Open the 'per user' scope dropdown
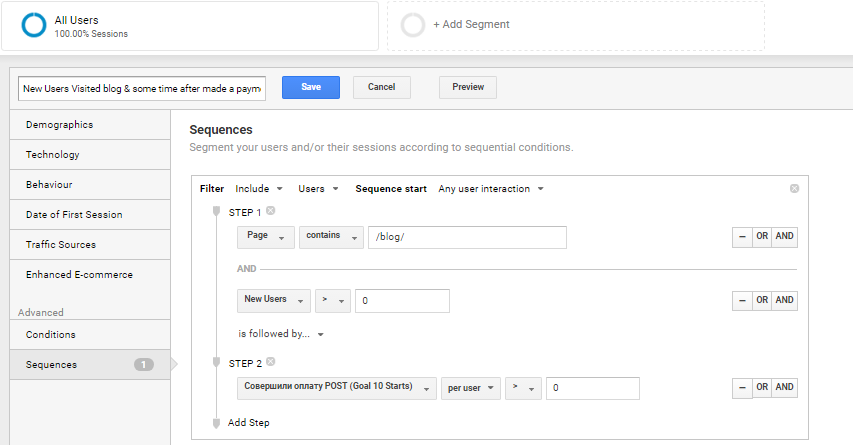Screen dimensions: 853x445 [471, 388]
